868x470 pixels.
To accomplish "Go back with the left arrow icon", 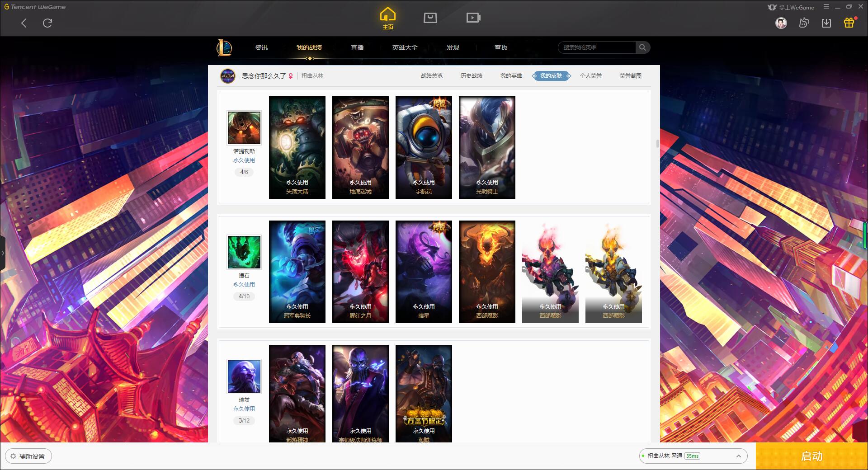I will pyautogui.click(x=24, y=23).
